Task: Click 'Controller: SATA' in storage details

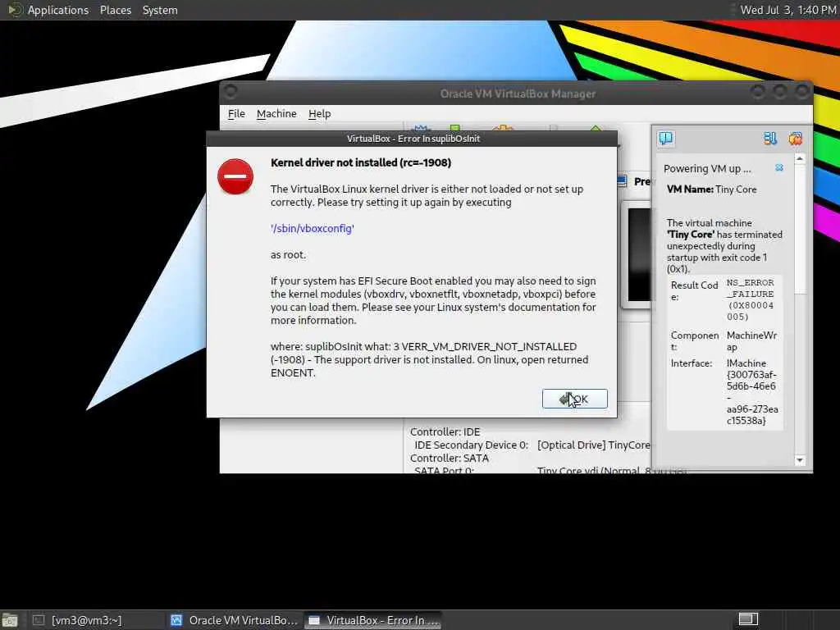Action: (449, 458)
